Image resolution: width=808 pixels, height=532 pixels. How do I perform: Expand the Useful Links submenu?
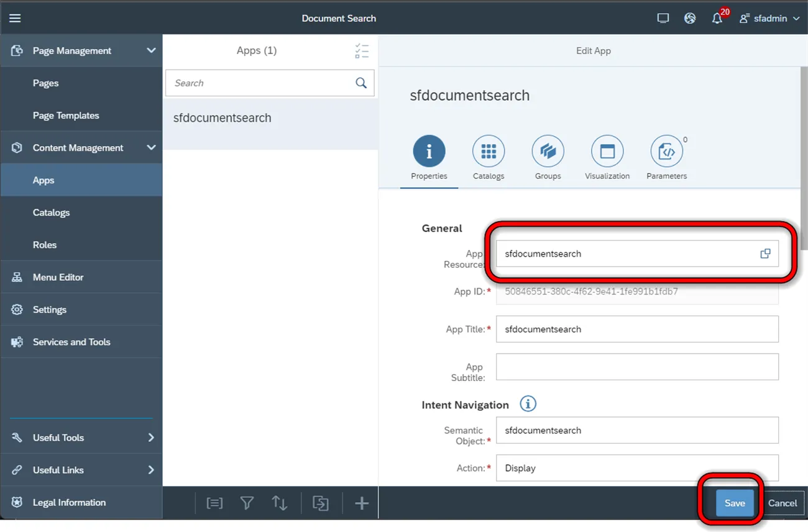[x=151, y=470]
